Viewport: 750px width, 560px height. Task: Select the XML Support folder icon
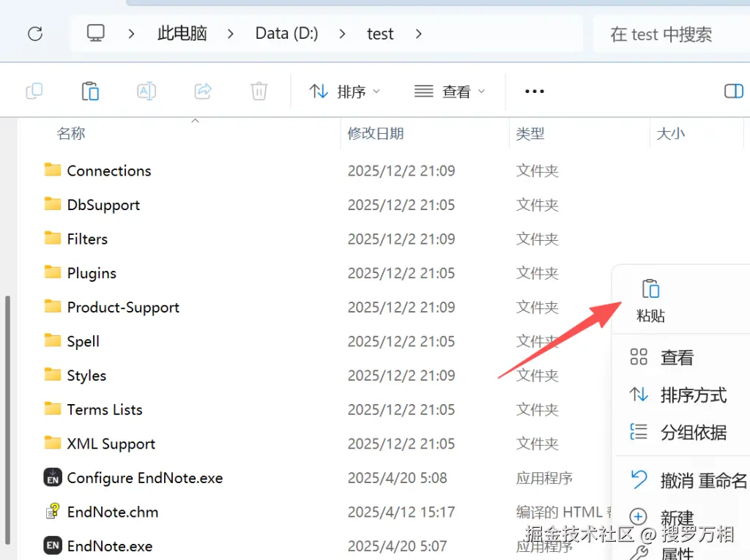(x=53, y=443)
